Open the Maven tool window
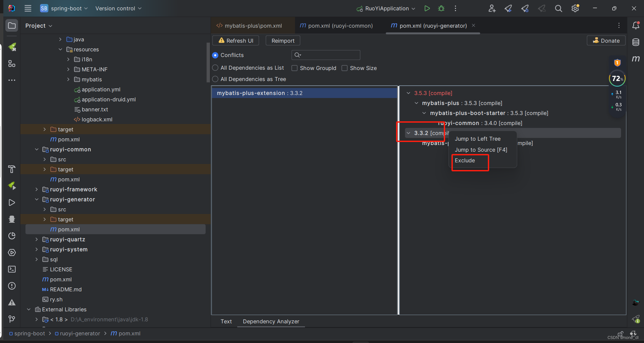Screen dimensions: 644x343 [x=636, y=59]
